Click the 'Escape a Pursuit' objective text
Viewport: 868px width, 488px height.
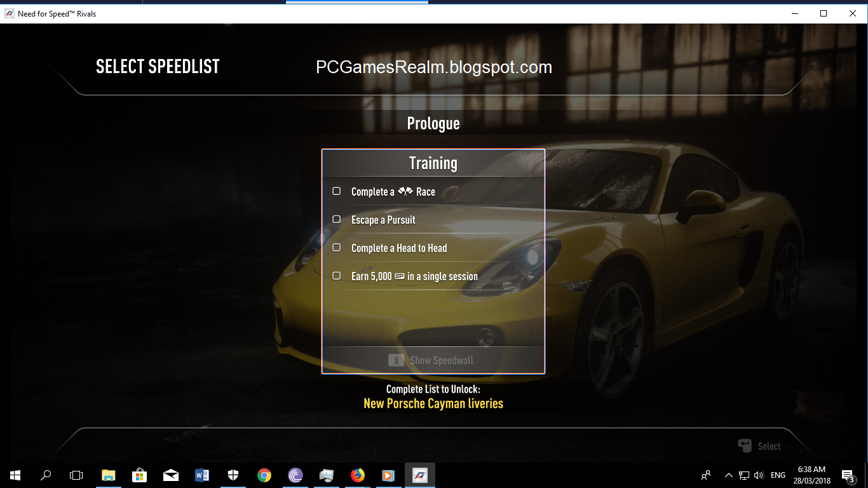383,220
